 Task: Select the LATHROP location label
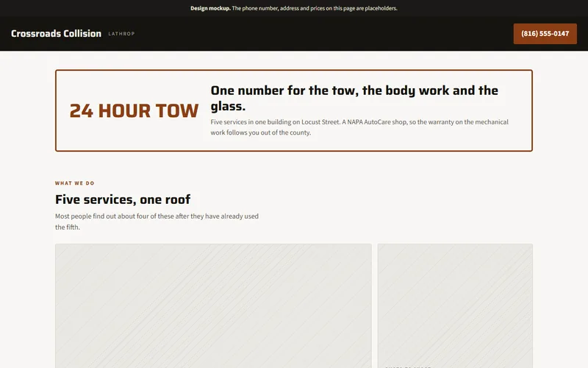121,34
